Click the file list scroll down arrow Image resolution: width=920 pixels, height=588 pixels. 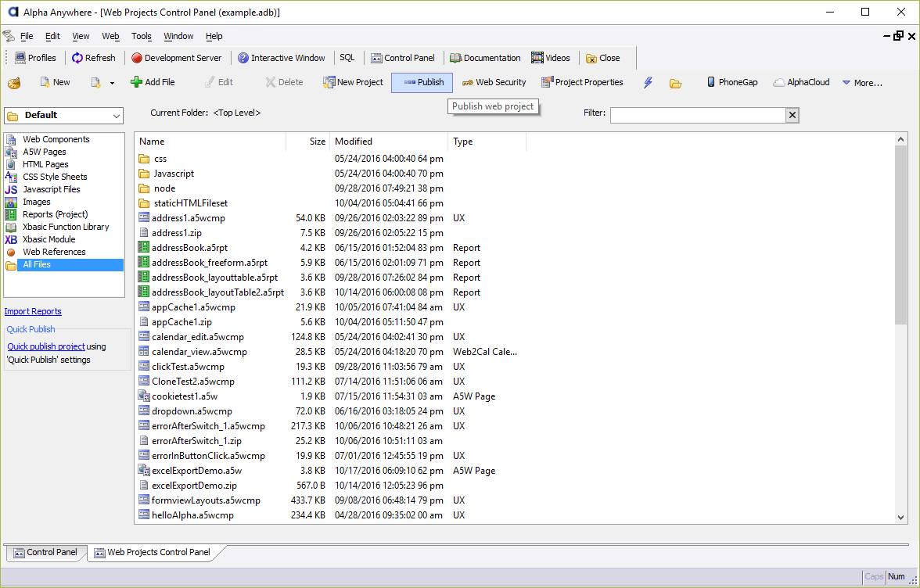coord(901,517)
